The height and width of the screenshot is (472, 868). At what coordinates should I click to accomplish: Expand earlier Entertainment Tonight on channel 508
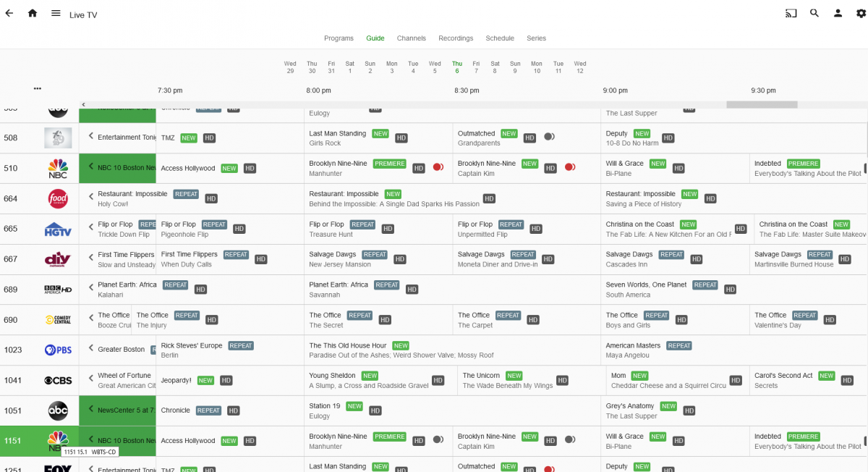click(x=91, y=136)
